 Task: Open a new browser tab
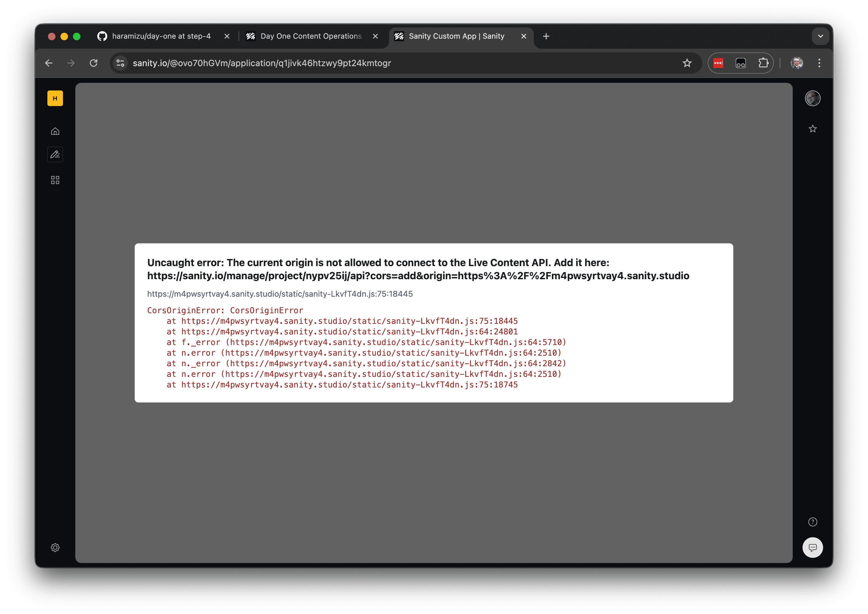(x=546, y=36)
